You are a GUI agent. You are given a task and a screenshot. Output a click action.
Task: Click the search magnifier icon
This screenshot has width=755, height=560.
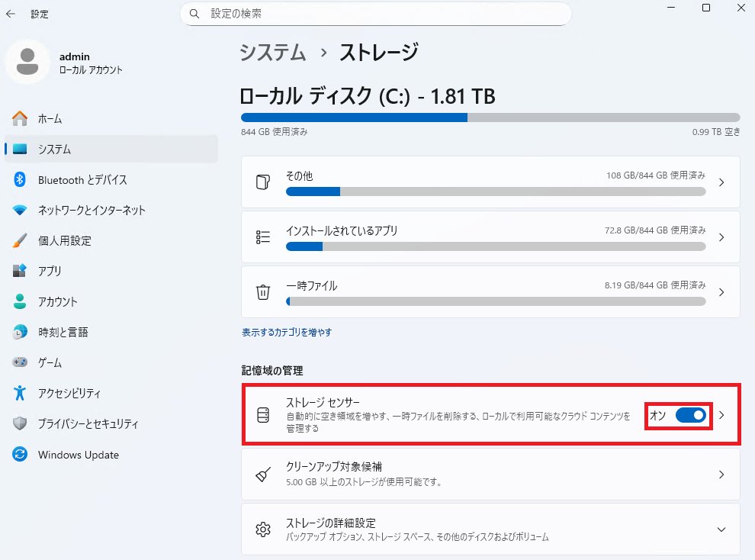pyautogui.click(x=194, y=14)
